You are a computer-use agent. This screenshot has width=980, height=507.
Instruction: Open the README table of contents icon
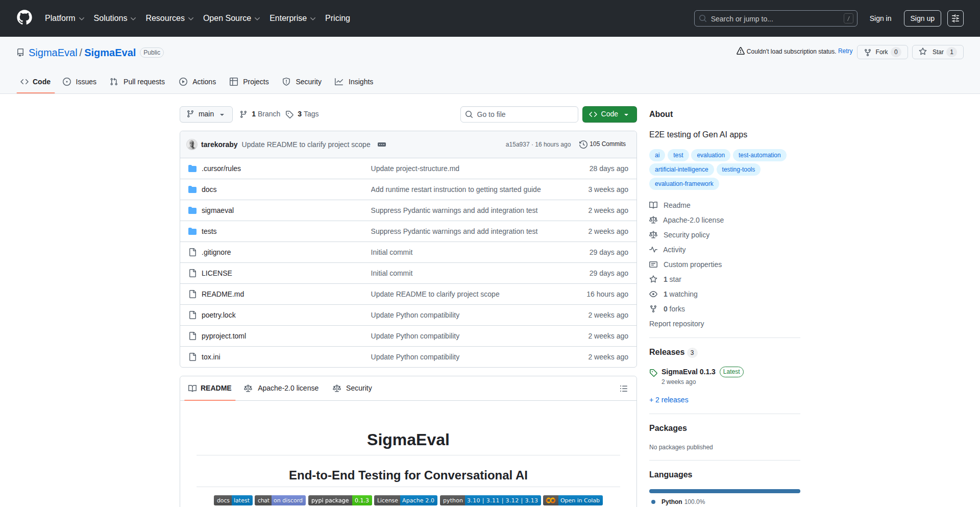624,389
